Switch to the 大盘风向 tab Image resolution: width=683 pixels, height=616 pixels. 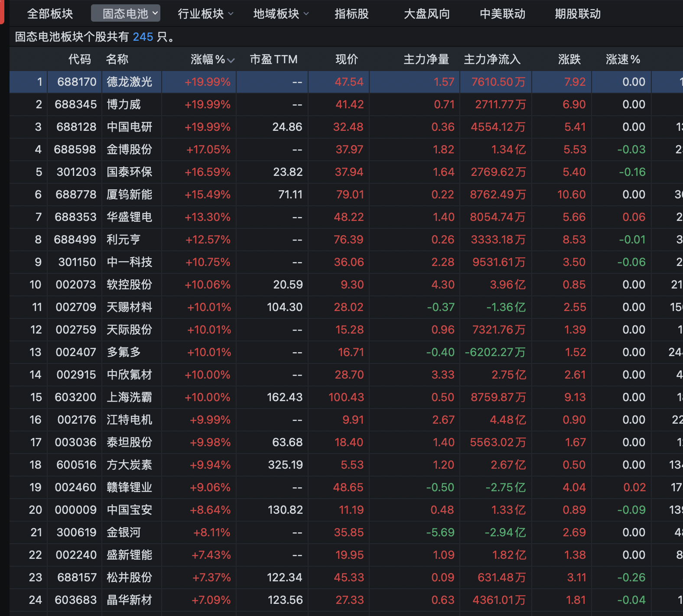pos(427,14)
